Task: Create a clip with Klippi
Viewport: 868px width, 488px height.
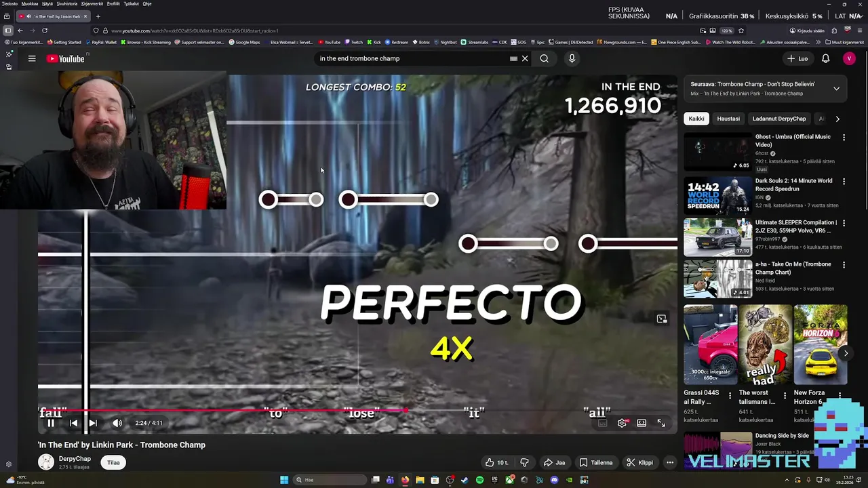Action: (639, 463)
